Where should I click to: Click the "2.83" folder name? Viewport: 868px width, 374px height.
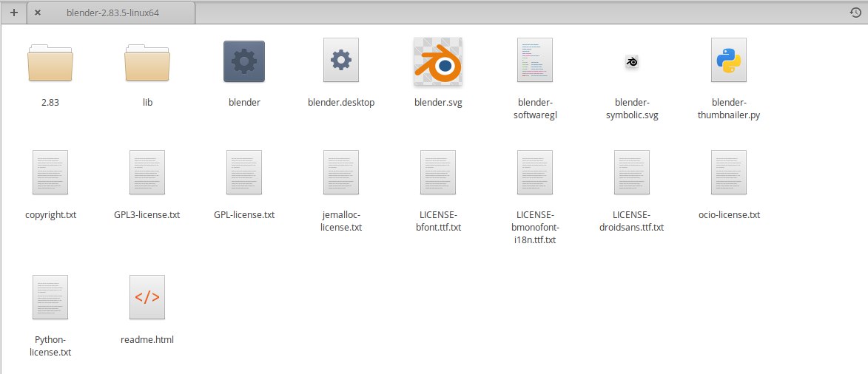tap(50, 102)
